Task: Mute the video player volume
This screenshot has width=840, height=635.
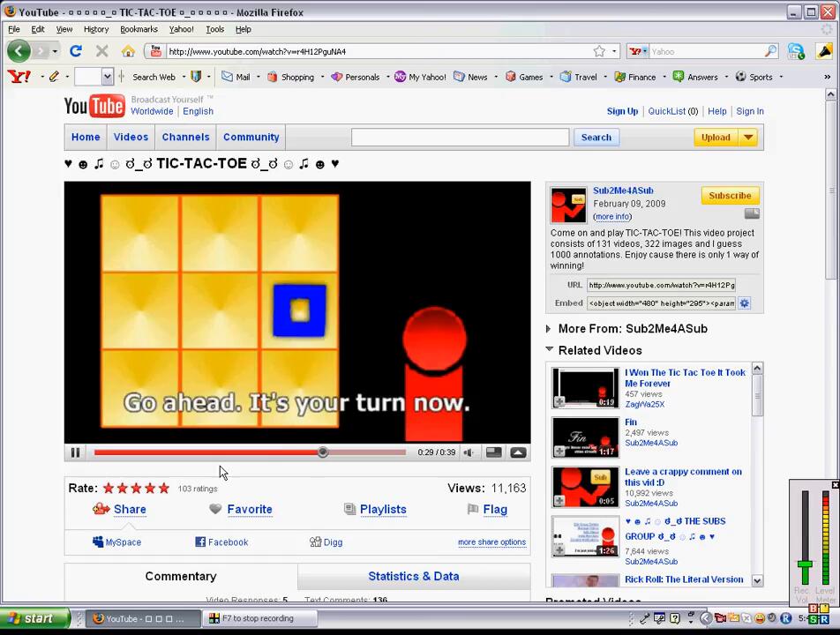Action: coord(469,452)
